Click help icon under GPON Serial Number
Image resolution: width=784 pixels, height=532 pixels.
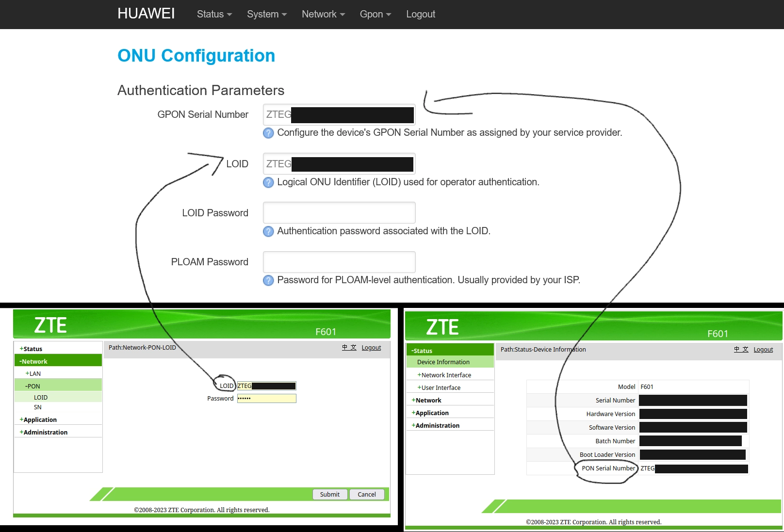pyautogui.click(x=268, y=133)
